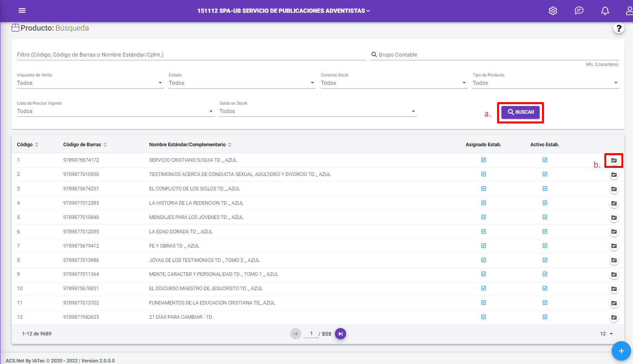Open details icon for LA HISTORIA DE LA REDENCION
633x364 pixels.
(614, 203)
